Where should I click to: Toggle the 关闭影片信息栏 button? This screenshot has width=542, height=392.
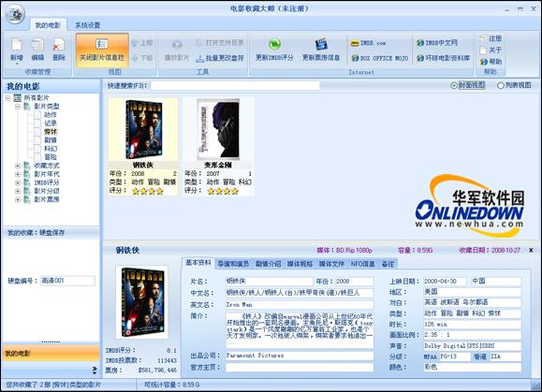click(102, 50)
